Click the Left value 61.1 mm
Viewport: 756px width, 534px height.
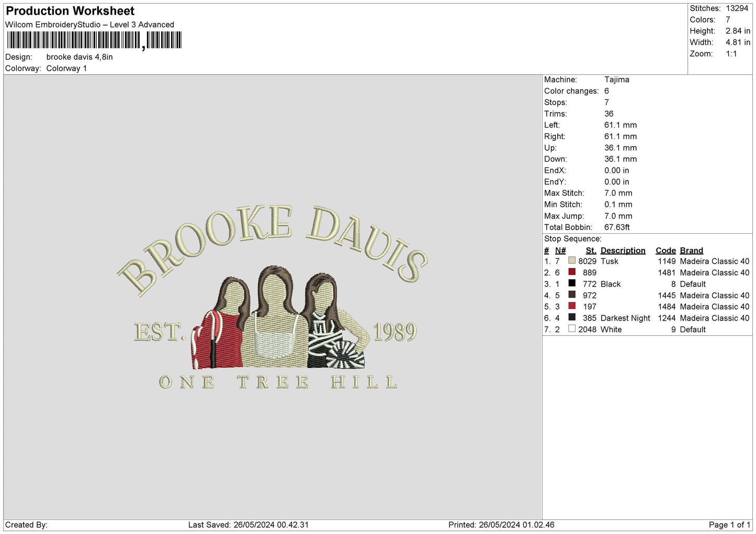click(x=620, y=125)
